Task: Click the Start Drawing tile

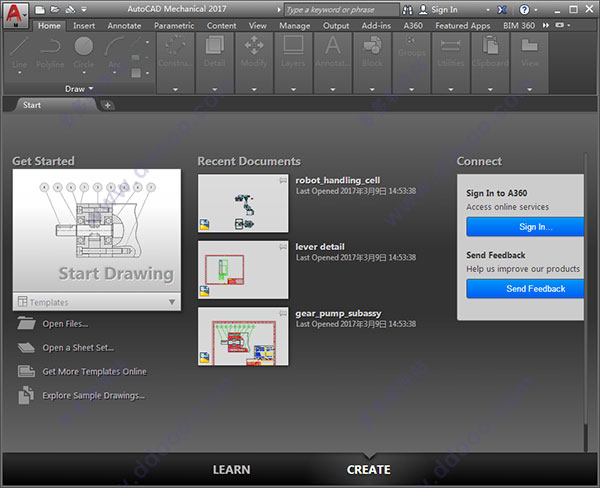Action: (97, 230)
